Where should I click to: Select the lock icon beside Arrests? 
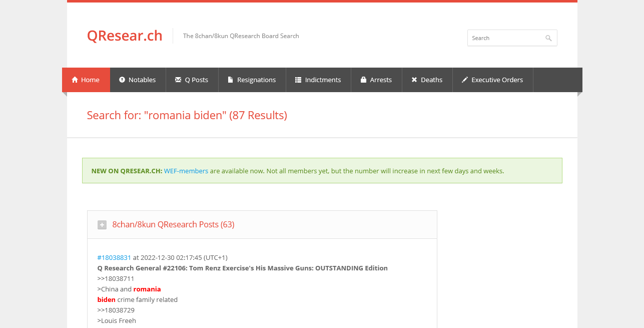pyautogui.click(x=364, y=80)
